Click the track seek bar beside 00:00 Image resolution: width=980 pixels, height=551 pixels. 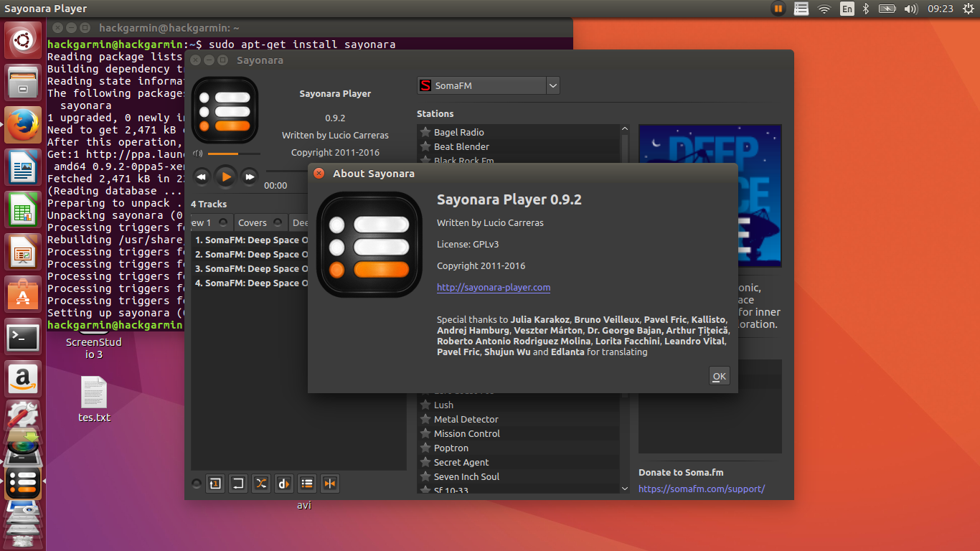tap(287, 171)
